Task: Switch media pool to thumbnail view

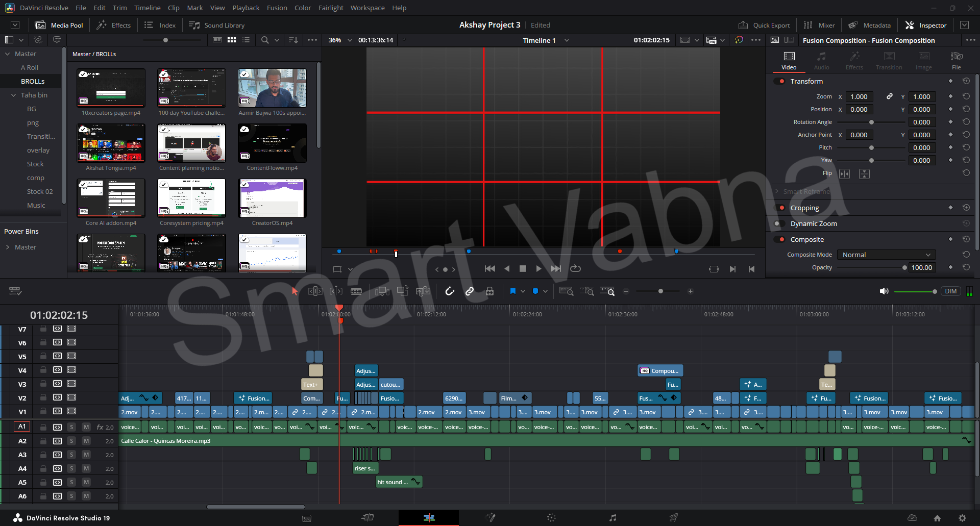Action: pos(232,40)
